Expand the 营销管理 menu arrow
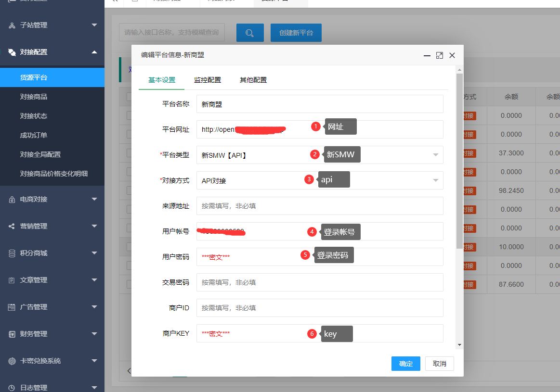This screenshot has width=560, height=392. tap(94, 226)
